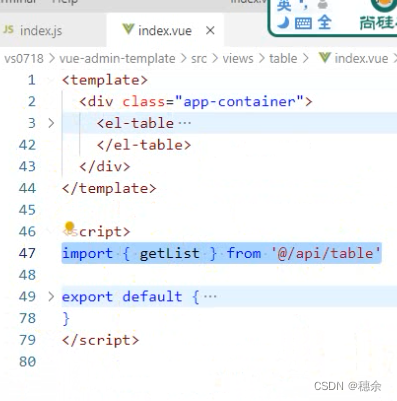Toggle 英 language mode in IME toolbar
This screenshot has height=401, width=397.
tap(284, 5)
